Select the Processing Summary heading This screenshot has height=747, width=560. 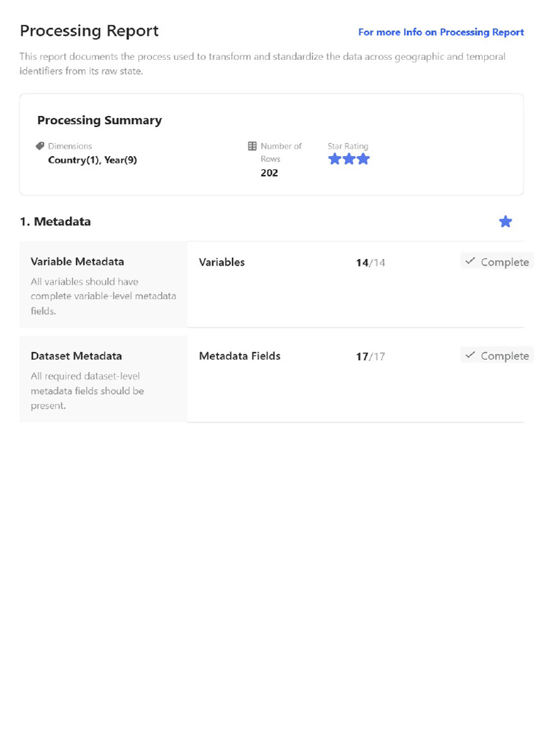click(99, 120)
